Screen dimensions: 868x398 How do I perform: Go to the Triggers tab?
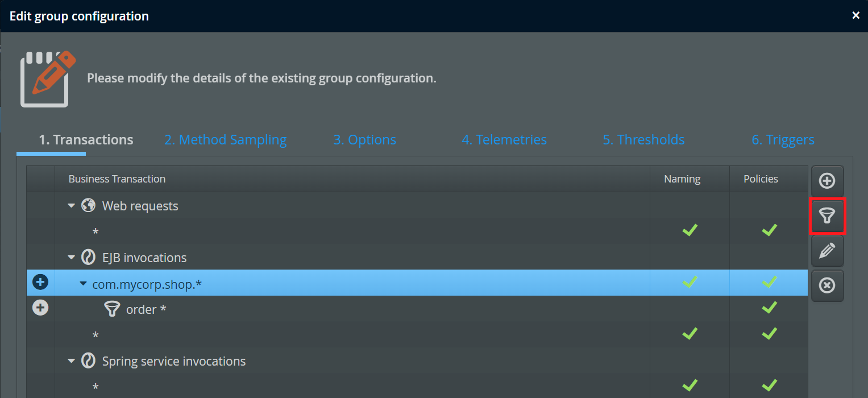pos(783,140)
